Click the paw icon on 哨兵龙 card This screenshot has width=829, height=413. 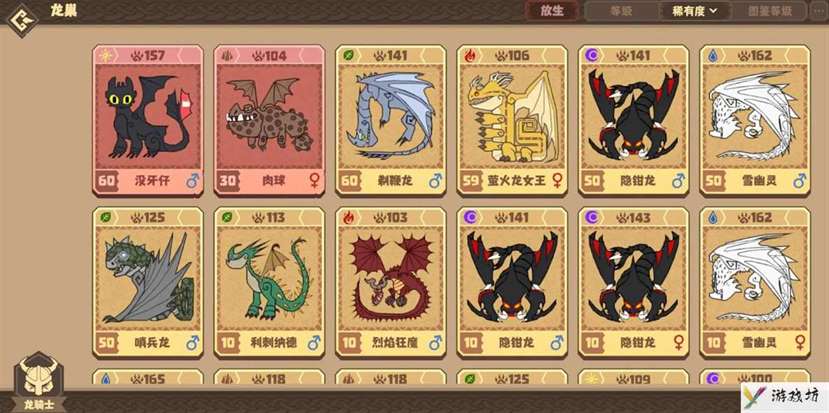click(x=137, y=217)
